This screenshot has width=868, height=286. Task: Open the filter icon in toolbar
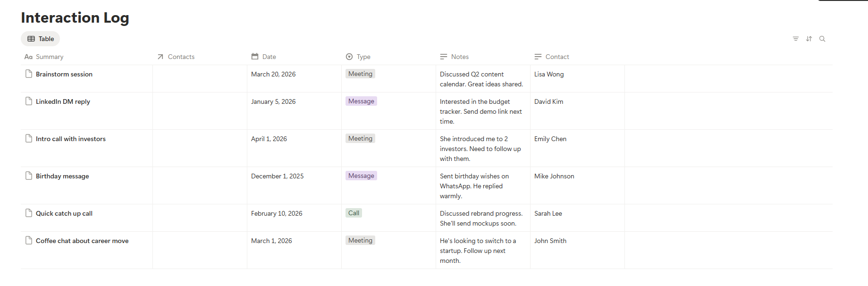[796, 39]
